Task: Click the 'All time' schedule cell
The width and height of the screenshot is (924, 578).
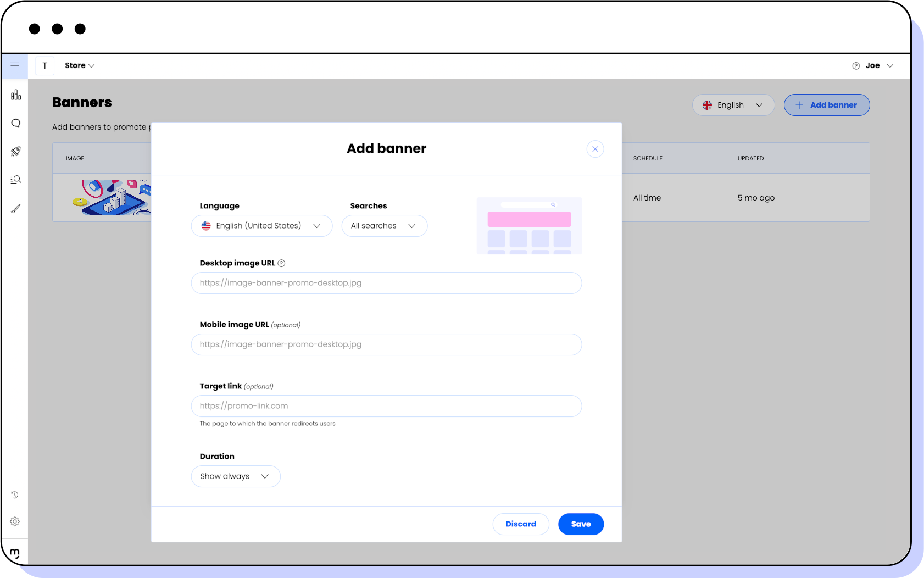Action: pyautogui.click(x=647, y=198)
